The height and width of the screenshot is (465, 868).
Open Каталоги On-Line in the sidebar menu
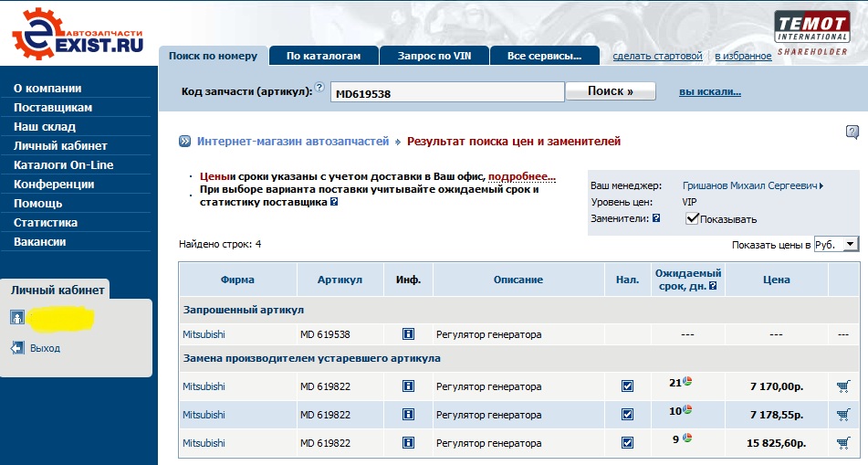[x=63, y=165]
